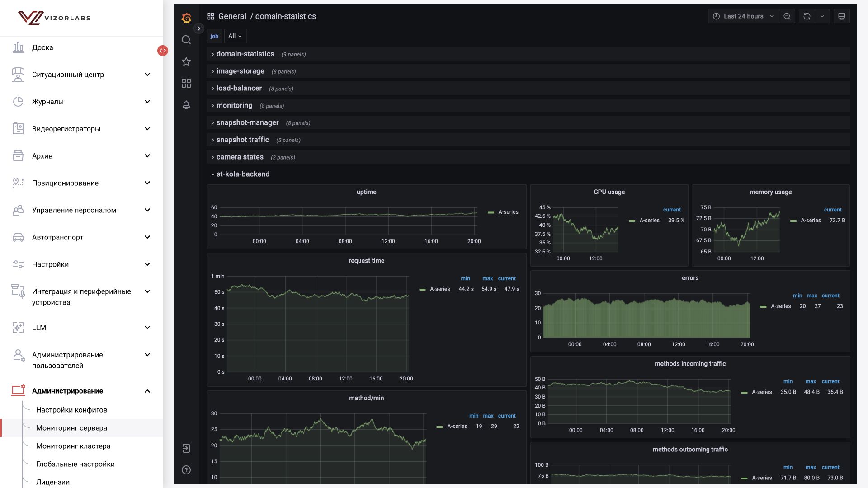The height and width of the screenshot is (488, 868).
Task: Click the Grafana logo icon
Action: click(x=186, y=18)
